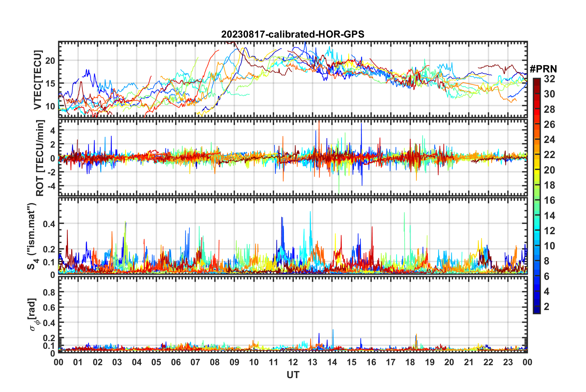The height and width of the screenshot is (392, 586).
Task: Click inside the VTEC plot panel
Action: pos(293,79)
